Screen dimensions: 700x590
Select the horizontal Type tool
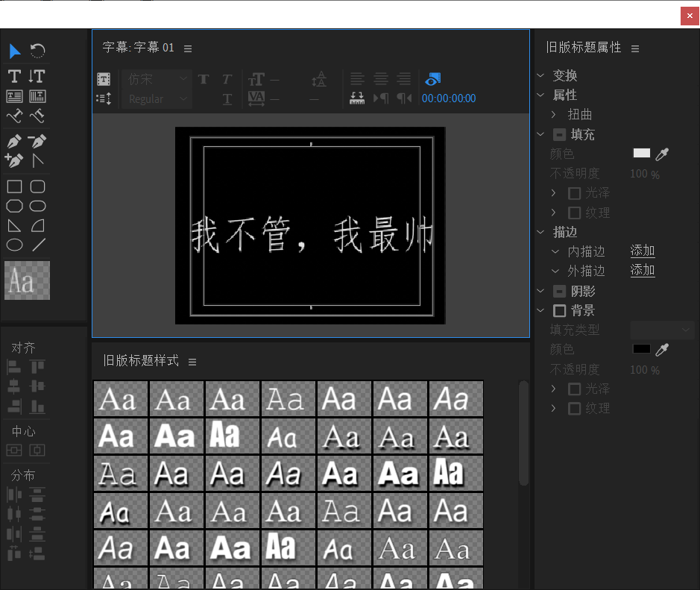click(x=14, y=76)
